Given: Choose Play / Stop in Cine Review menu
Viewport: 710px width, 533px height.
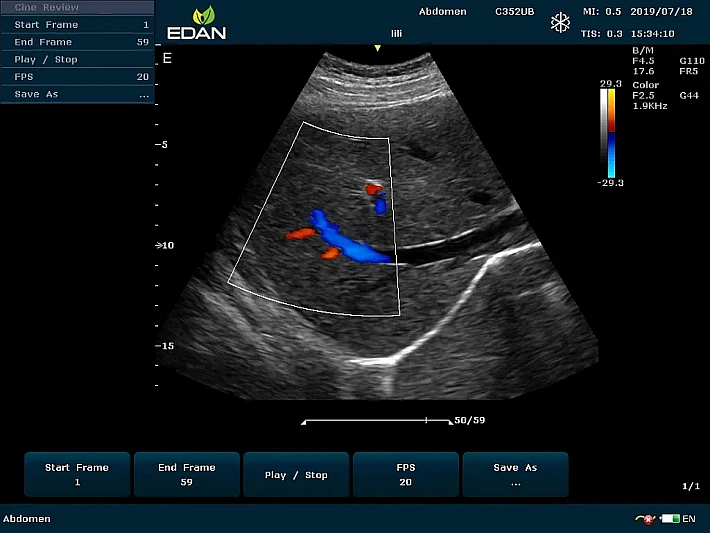Looking at the screenshot, I should click(x=77, y=59).
